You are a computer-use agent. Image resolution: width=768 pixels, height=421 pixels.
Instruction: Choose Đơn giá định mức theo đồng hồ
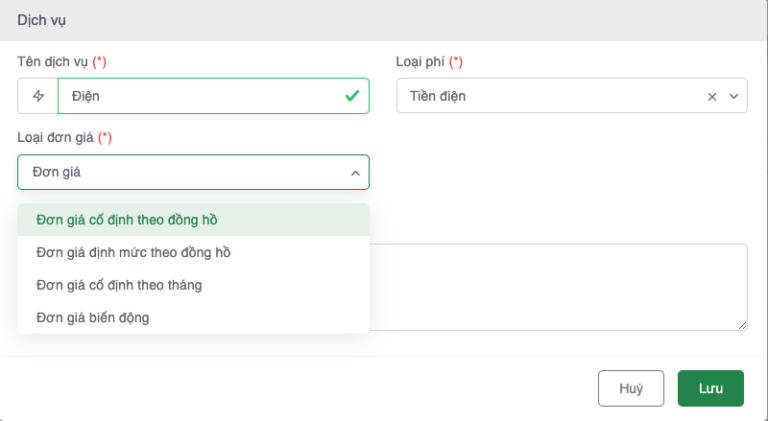click(x=133, y=252)
